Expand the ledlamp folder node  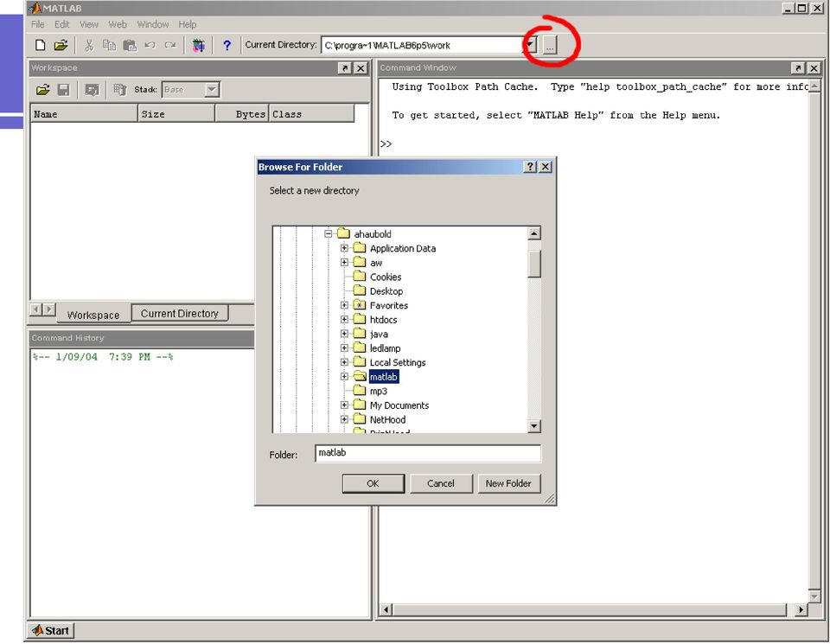tap(344, 348)
